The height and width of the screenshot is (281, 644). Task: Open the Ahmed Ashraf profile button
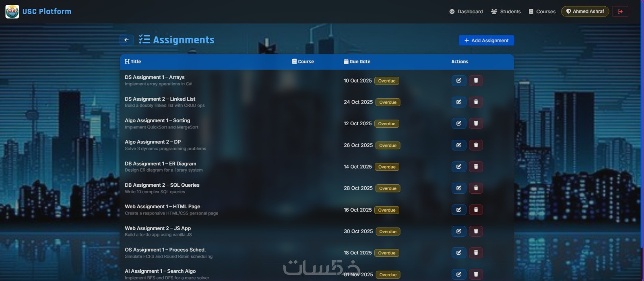point(585,11)
